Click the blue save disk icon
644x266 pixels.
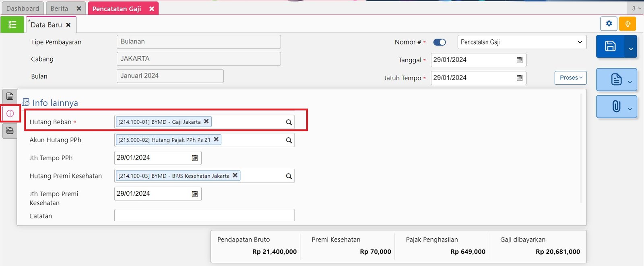[610, 46]
